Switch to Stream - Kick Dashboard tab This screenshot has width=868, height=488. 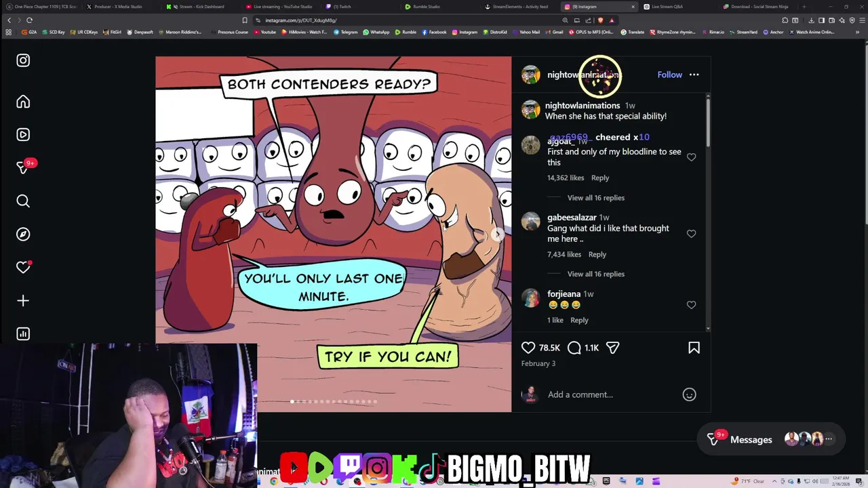click(x=200, y=7)
